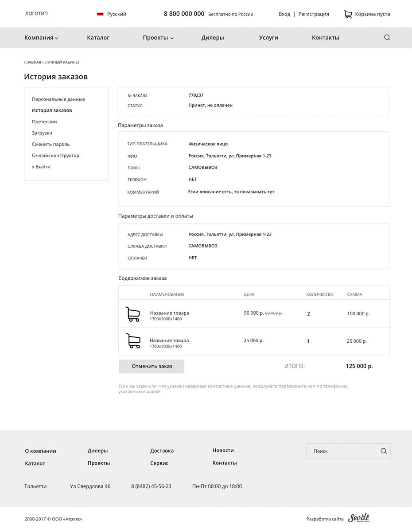Click the Вход login link
This screenshot has width=412, height=532.
point(284,14)
